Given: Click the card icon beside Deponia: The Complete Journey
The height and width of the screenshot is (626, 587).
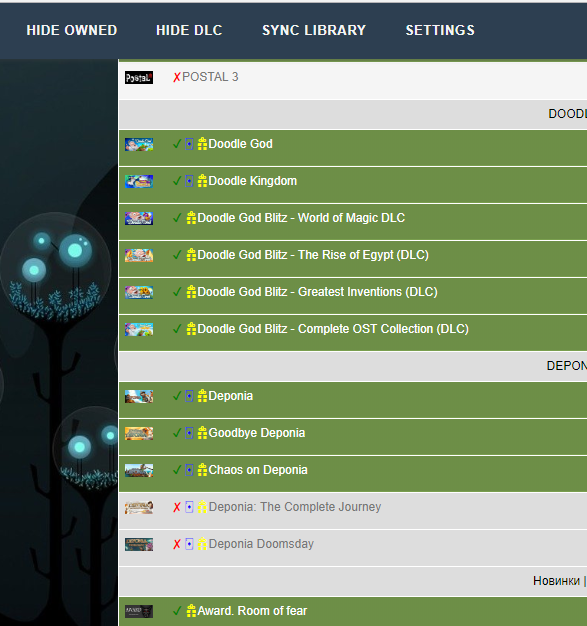Looking at the screenshot, I should (x=189, y=507).
